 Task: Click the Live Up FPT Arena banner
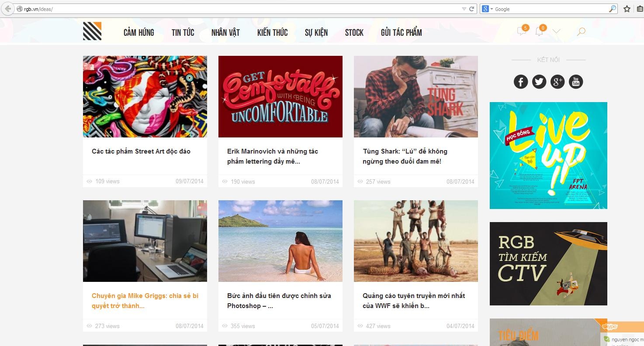point(548,155)
